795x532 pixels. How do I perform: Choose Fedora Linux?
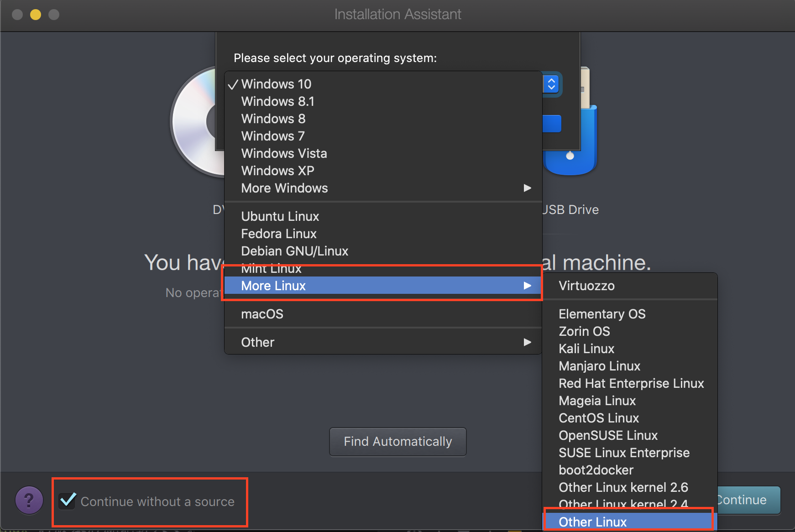(x=383, y=234)
